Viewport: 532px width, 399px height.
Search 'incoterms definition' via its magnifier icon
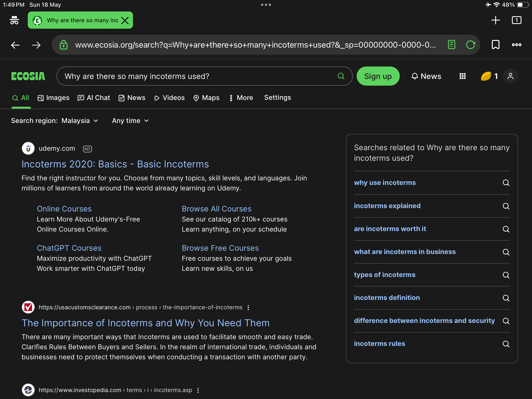tap(506, 298)
